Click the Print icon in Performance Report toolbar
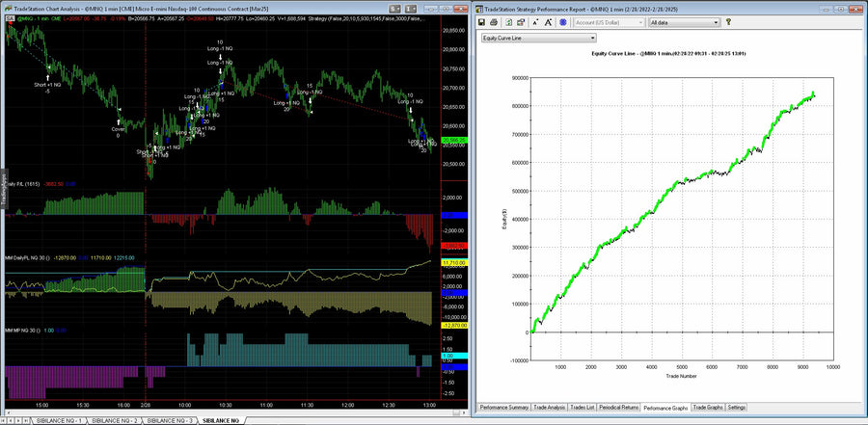868x425 pixels. (x=493, y=22)
